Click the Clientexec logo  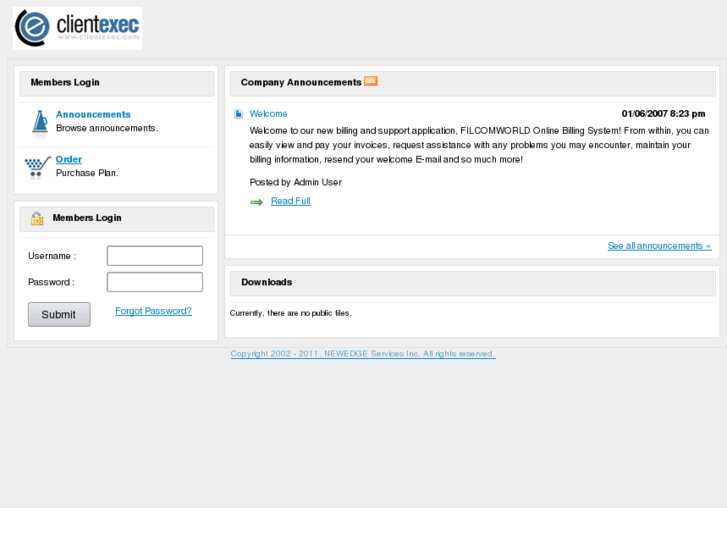(x=77, y=28)
